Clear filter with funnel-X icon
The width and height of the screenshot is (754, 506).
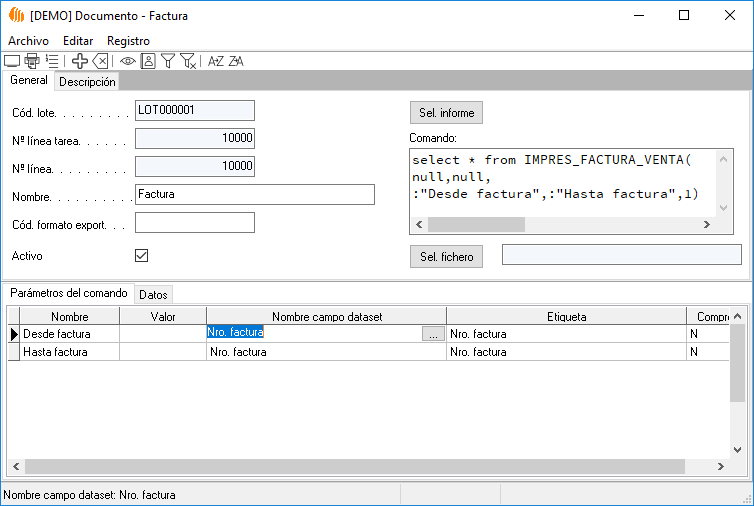pyautogui.click(x=188, y=61)
